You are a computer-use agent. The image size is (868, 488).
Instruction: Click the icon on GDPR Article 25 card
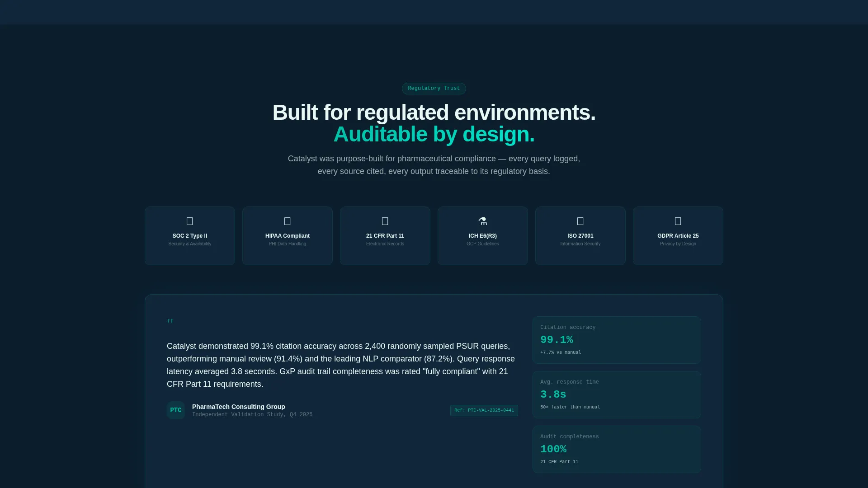tap(678, 221)
